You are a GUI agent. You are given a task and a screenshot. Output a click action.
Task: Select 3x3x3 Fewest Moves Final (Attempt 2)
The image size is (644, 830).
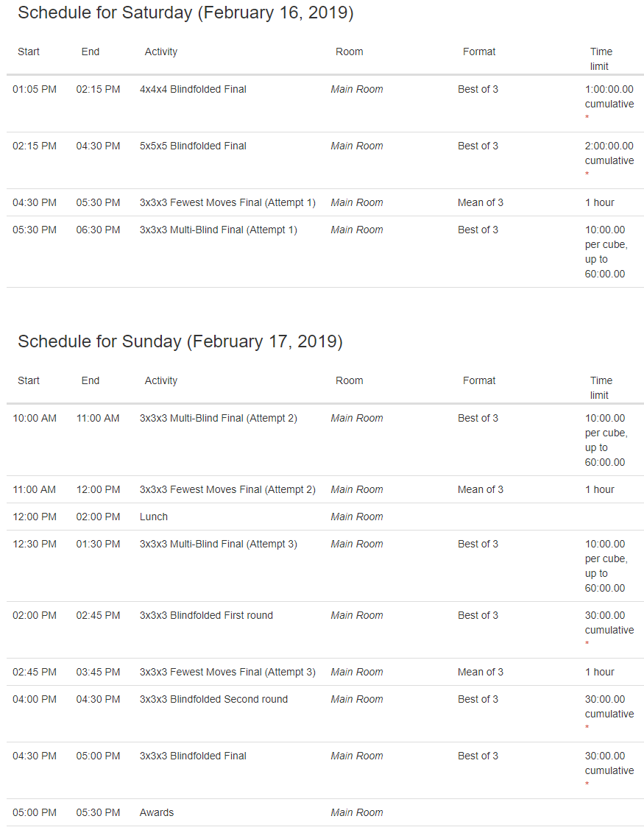coord(227,489)
